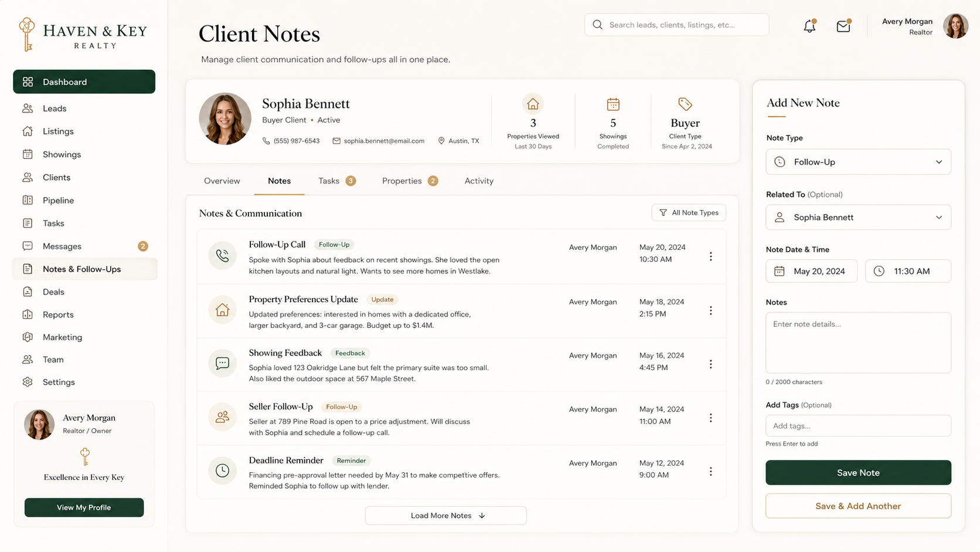
Task: Click the Leads sidebar icon
Action: pyautogui.click(x=28, y=109)
